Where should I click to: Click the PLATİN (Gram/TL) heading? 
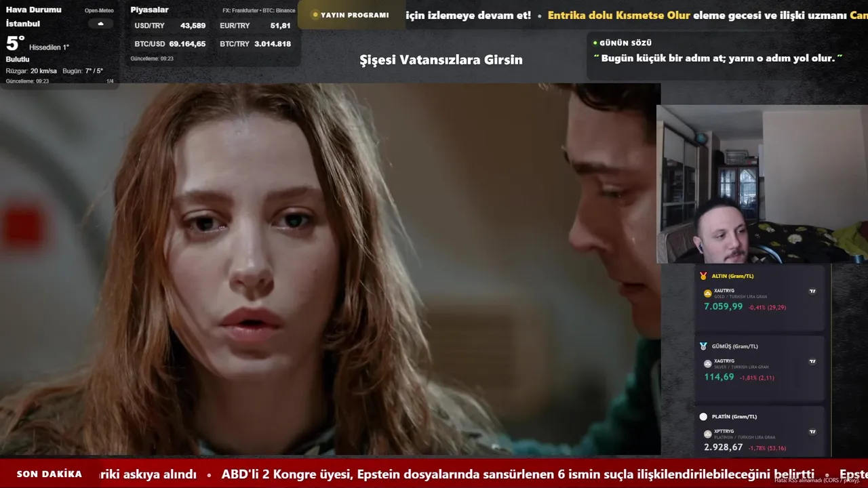[x=734, y=417]
